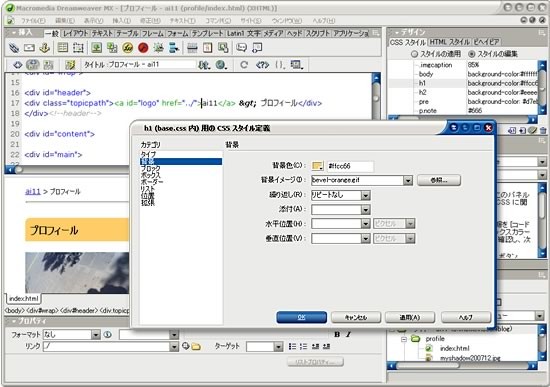Open the Target dropdown in Properties
This screenshot has height=387, width=550.
click(x=279, y=347)
